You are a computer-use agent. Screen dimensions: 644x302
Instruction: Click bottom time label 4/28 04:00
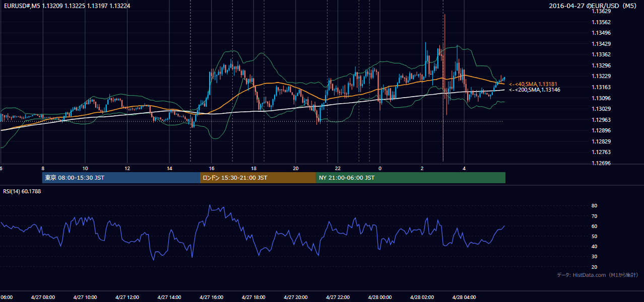464,297
